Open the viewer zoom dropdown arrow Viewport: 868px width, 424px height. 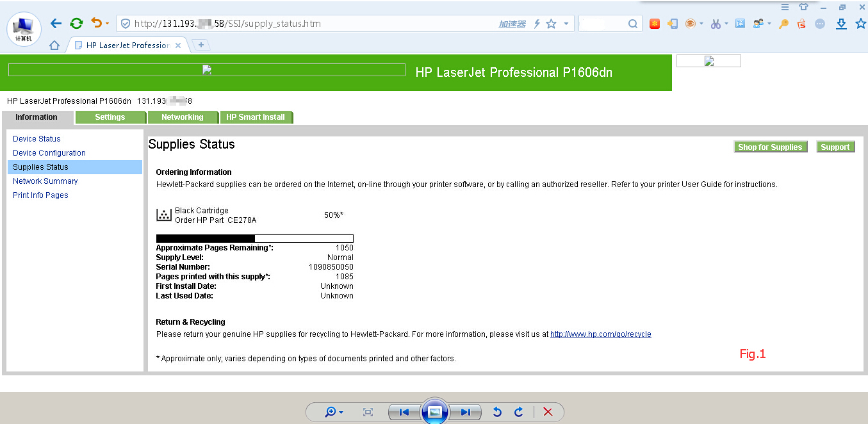[341, 412]
